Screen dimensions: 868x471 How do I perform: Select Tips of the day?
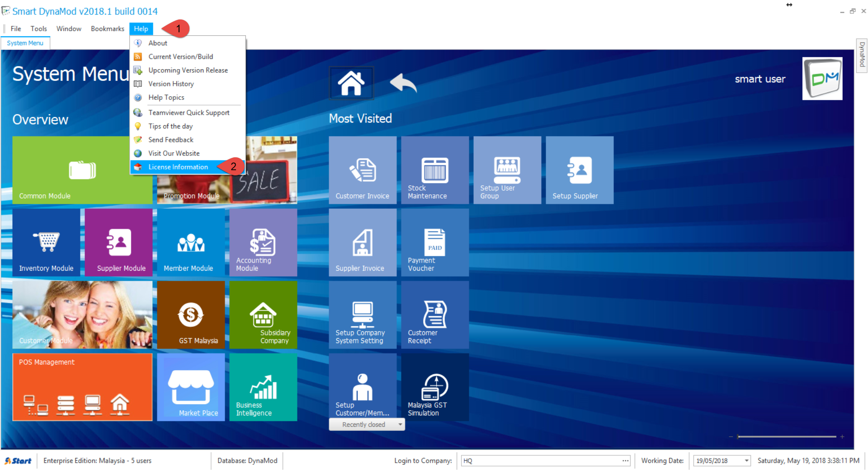pos(188,126)
